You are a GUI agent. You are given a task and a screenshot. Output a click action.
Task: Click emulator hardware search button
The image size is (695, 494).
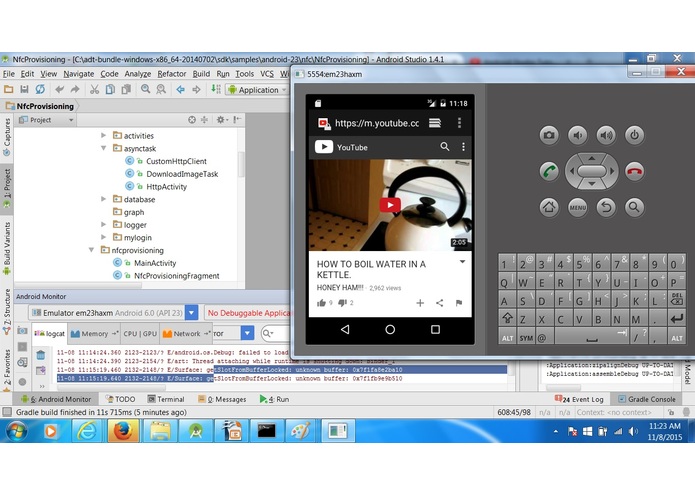pos(634,207)
